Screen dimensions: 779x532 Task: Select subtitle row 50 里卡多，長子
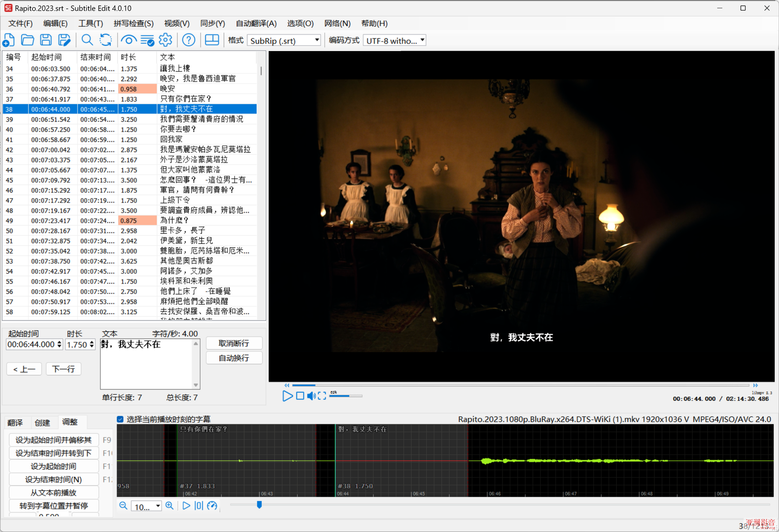pos(130,231)
